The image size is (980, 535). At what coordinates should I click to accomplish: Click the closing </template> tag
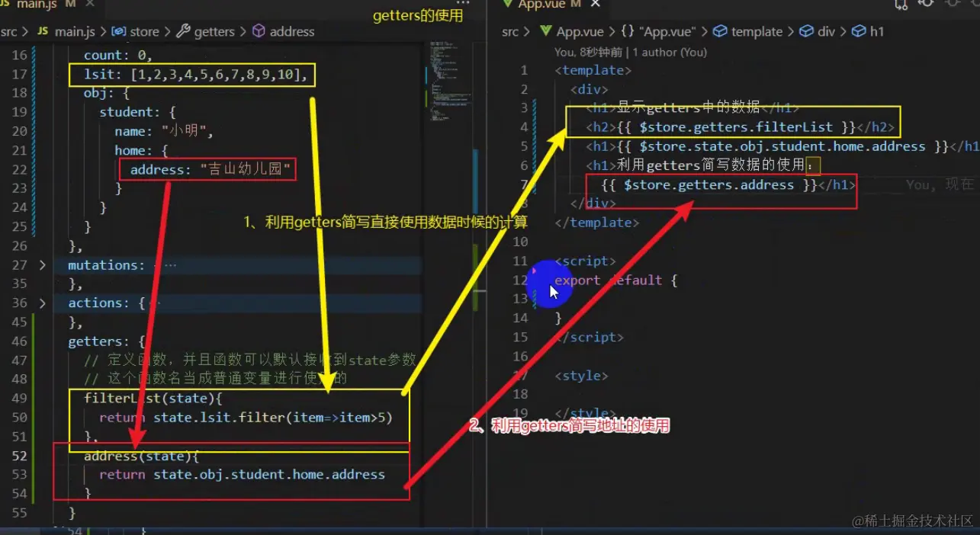click(597, 223)
